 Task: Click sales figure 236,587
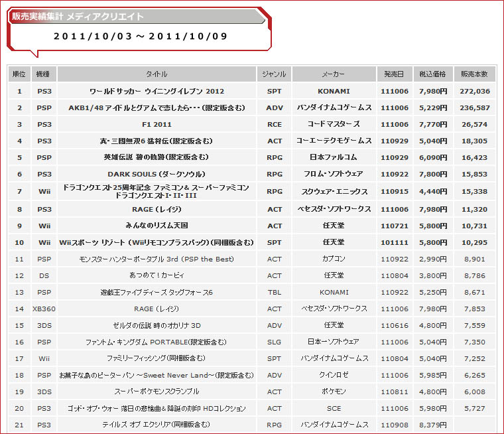[x=475, y=108]
